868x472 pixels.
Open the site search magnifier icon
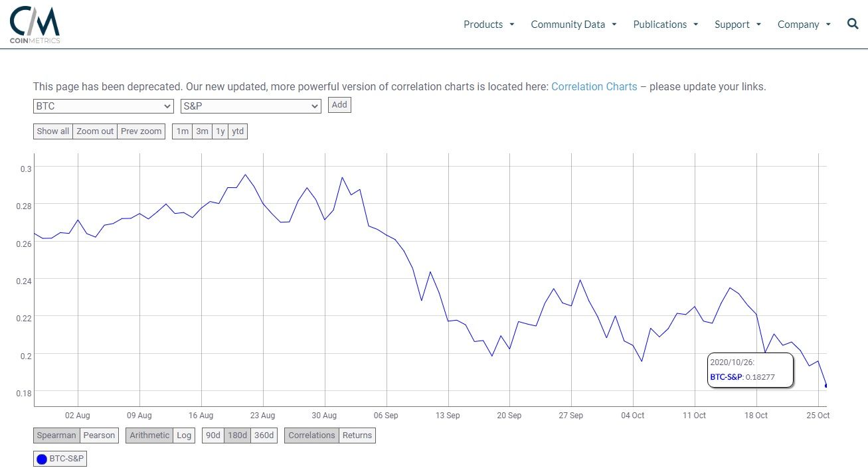853,24
